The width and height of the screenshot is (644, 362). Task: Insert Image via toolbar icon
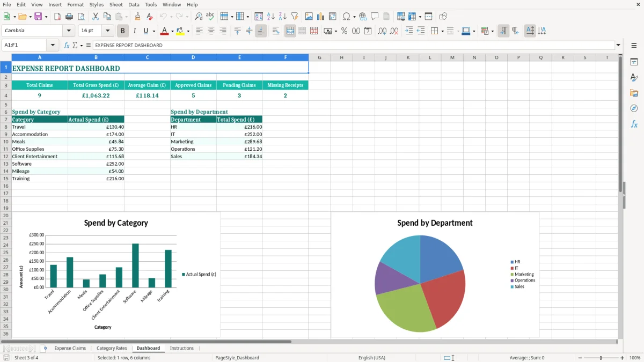point(309,17)
